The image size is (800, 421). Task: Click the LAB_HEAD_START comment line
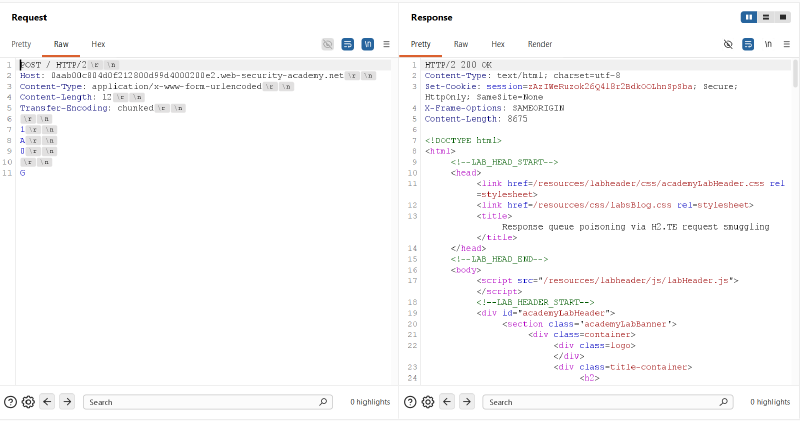coord(504,162)
